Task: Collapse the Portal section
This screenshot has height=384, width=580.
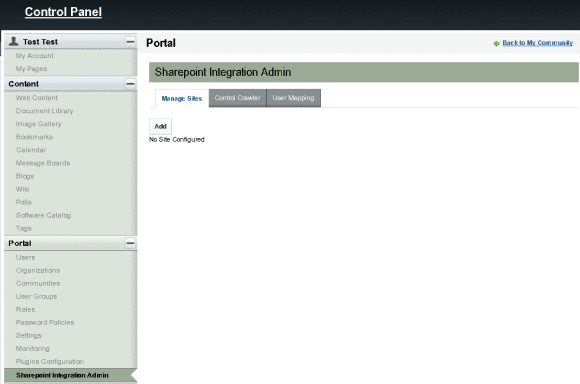Action: (x=130, y=243)
